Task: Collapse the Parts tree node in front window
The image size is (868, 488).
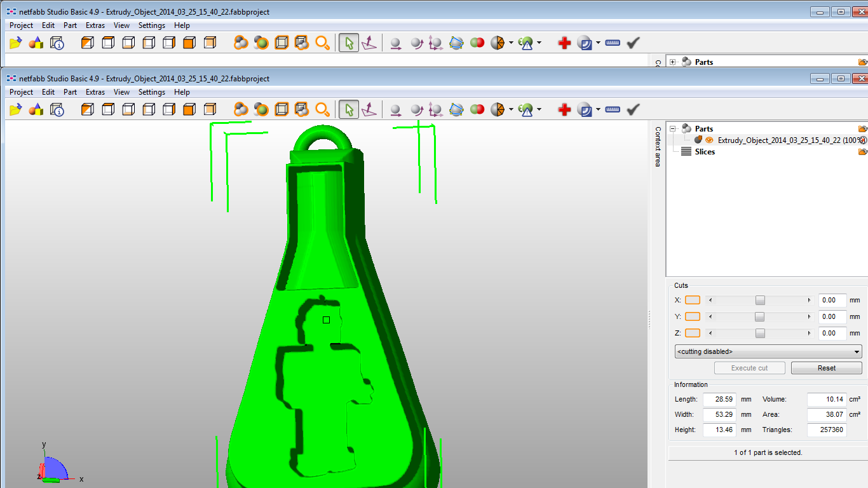Action: click(x=673, y=128)
